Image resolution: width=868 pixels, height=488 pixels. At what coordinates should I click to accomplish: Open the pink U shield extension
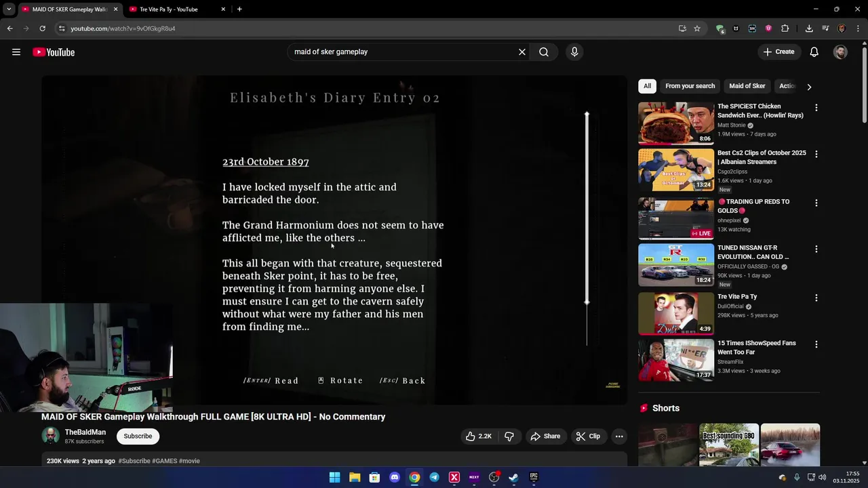768,28
